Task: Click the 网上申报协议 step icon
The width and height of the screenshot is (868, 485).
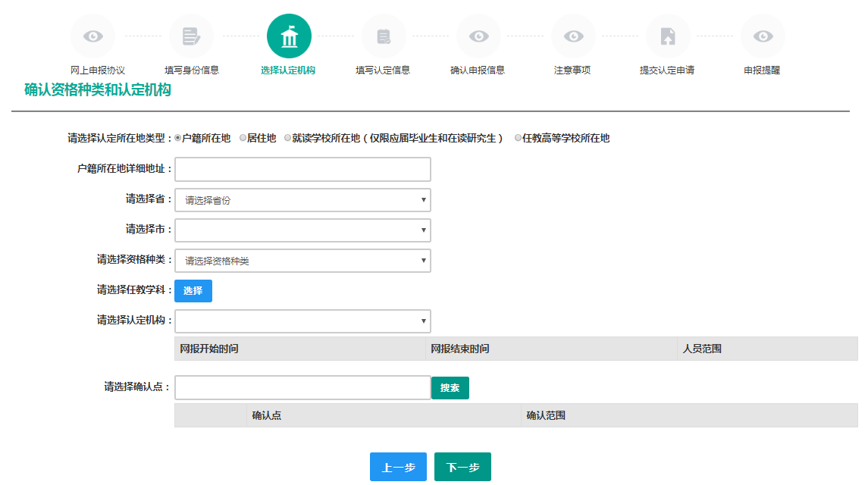Action: (x=92, y=36)
